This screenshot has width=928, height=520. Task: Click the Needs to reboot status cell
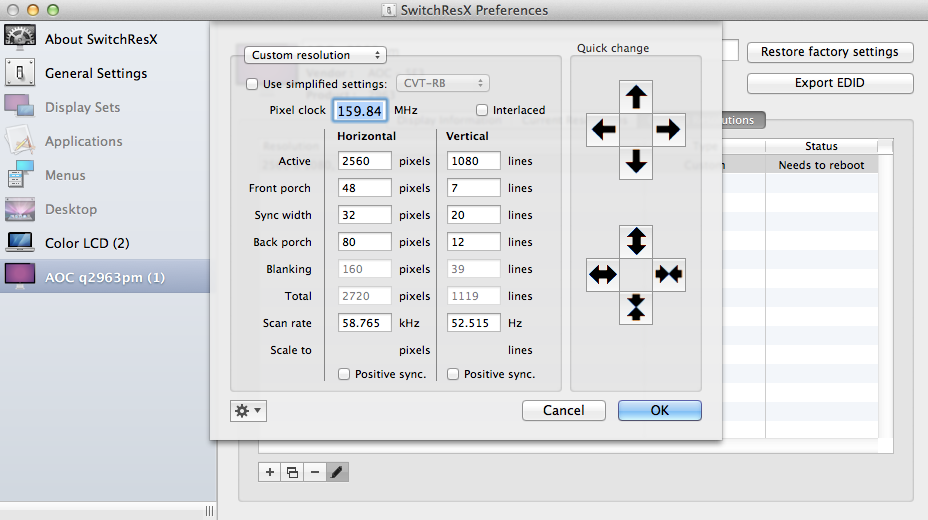[821, 165]
